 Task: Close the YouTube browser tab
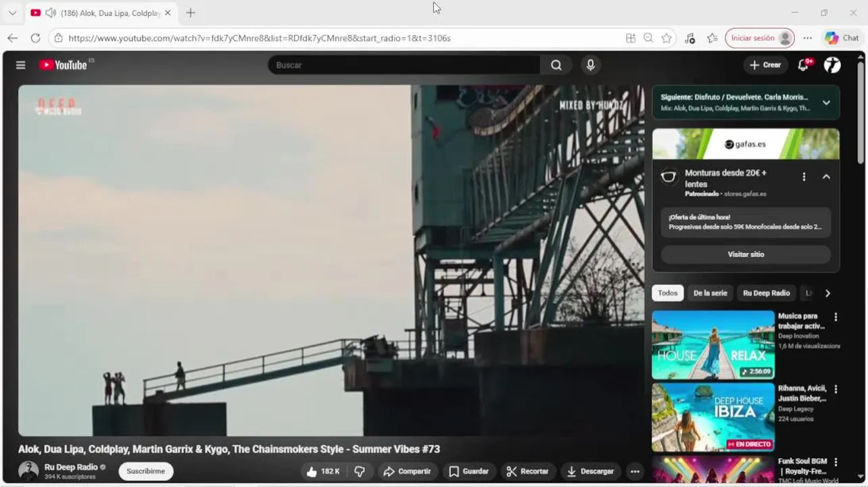168,13
